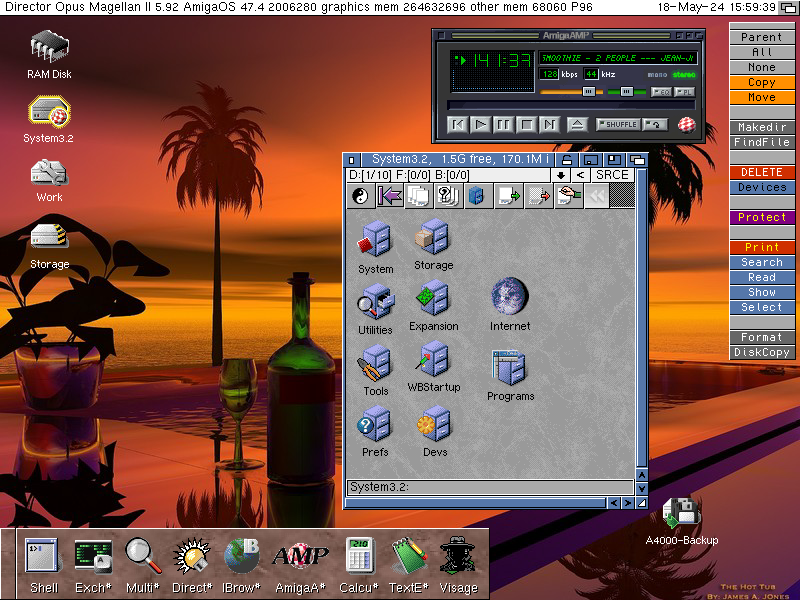Select the System3.2 desktop drive icon
This screenshot has width=800, height=600.
point(49,112)
